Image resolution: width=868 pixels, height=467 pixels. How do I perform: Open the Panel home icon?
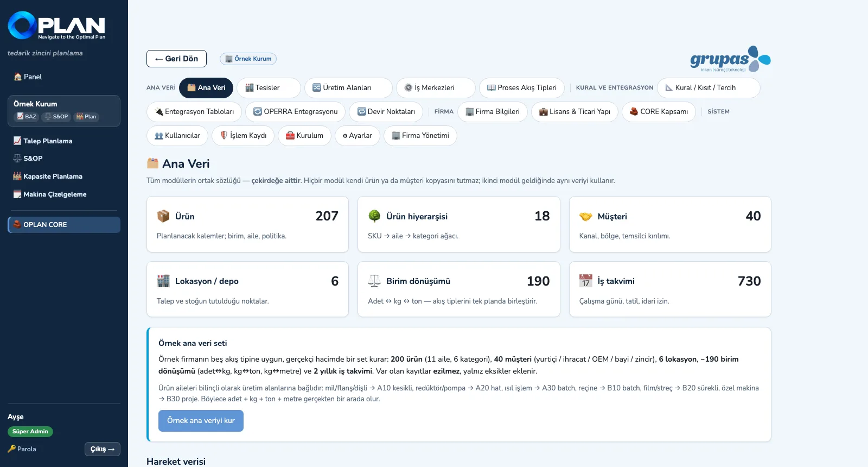(18, 77)
